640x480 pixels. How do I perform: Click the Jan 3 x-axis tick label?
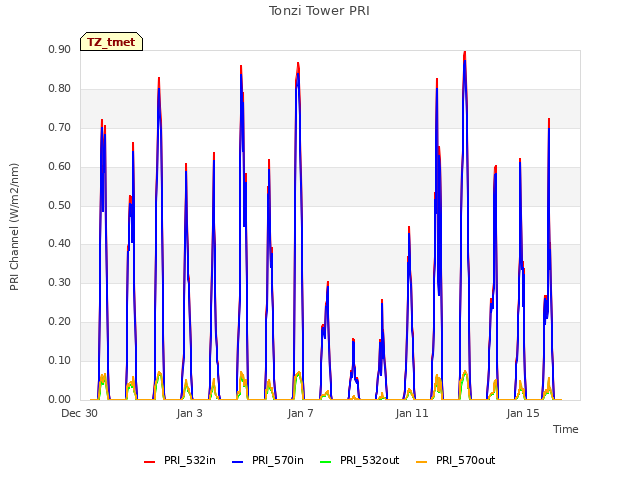pos(190,413)
